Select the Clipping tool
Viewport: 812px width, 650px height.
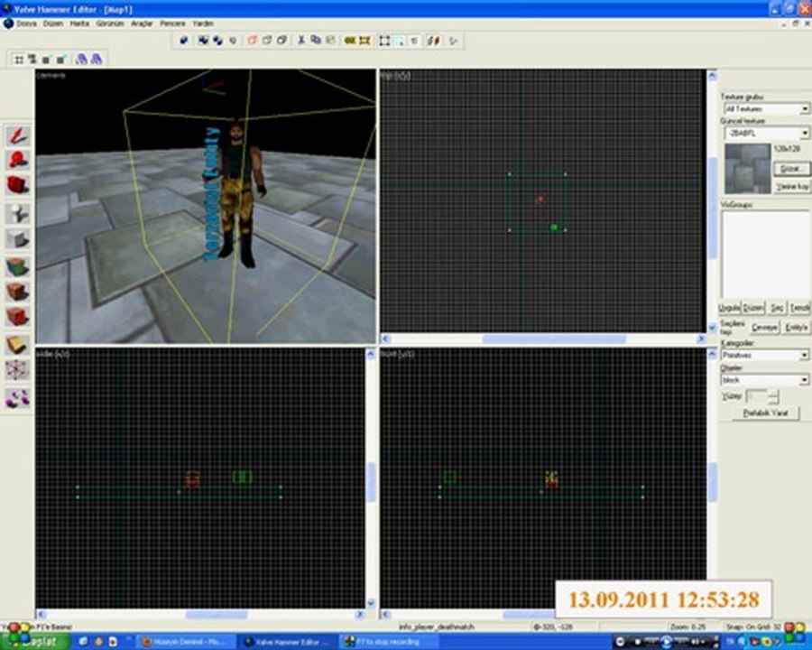click(x=18, y=345)
